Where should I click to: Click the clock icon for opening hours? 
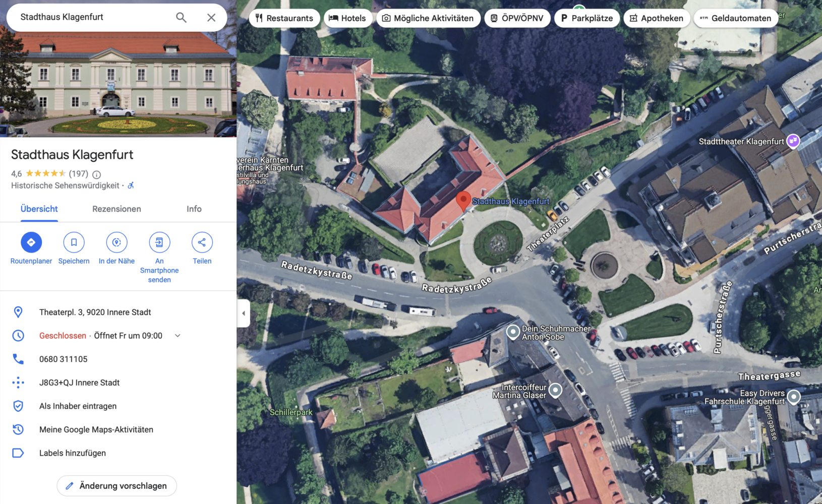(18, 336)
